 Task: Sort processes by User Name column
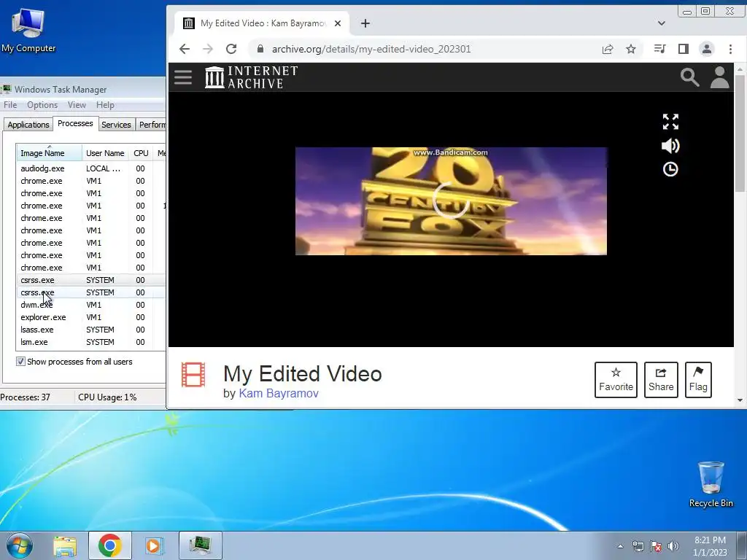[105, 153]
